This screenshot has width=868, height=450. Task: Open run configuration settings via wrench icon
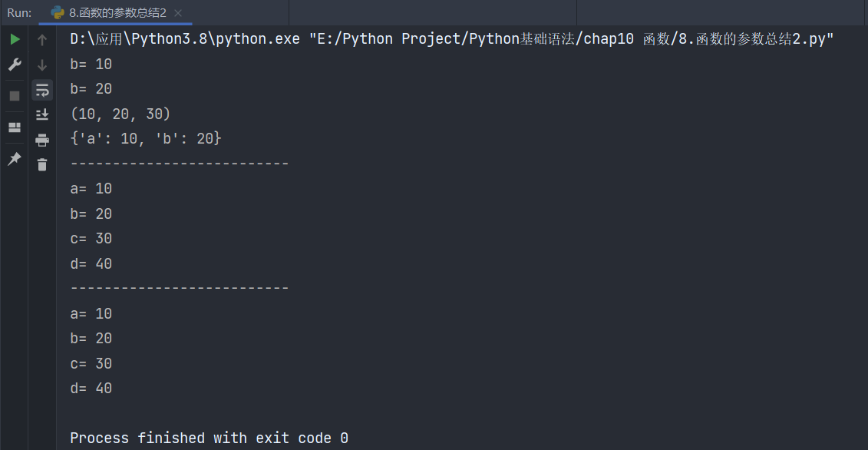click(15, 65)
